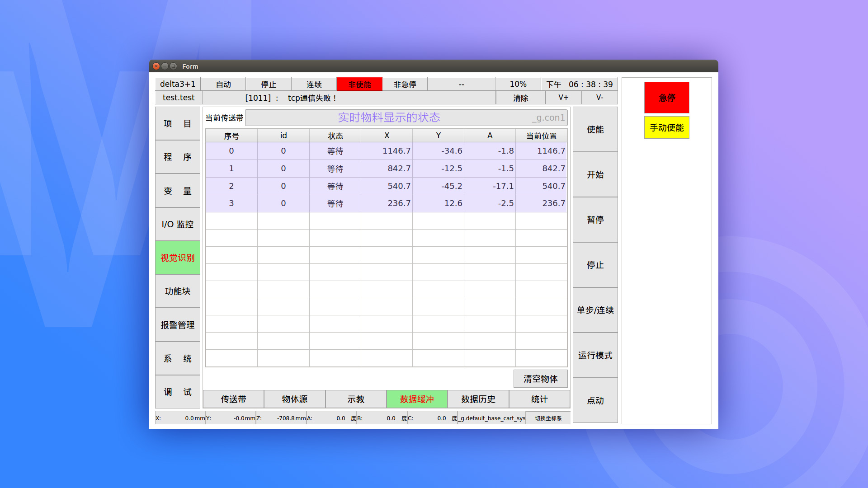Screen dimensions: 868x488
Task: Toggle the 非使能 enable status indicator
Action: pos(359,84)
